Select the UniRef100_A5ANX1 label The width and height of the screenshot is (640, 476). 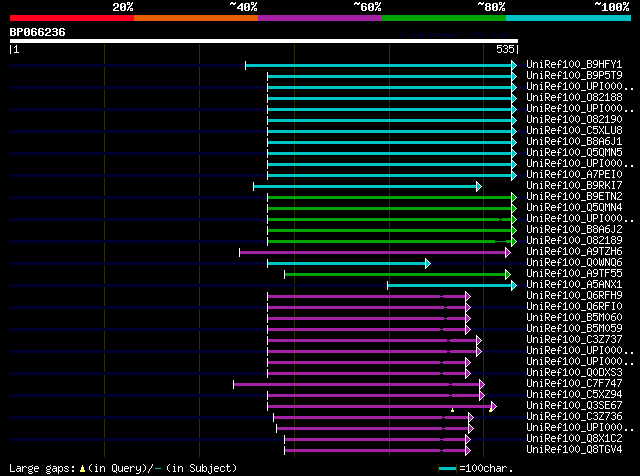[574, 285]
